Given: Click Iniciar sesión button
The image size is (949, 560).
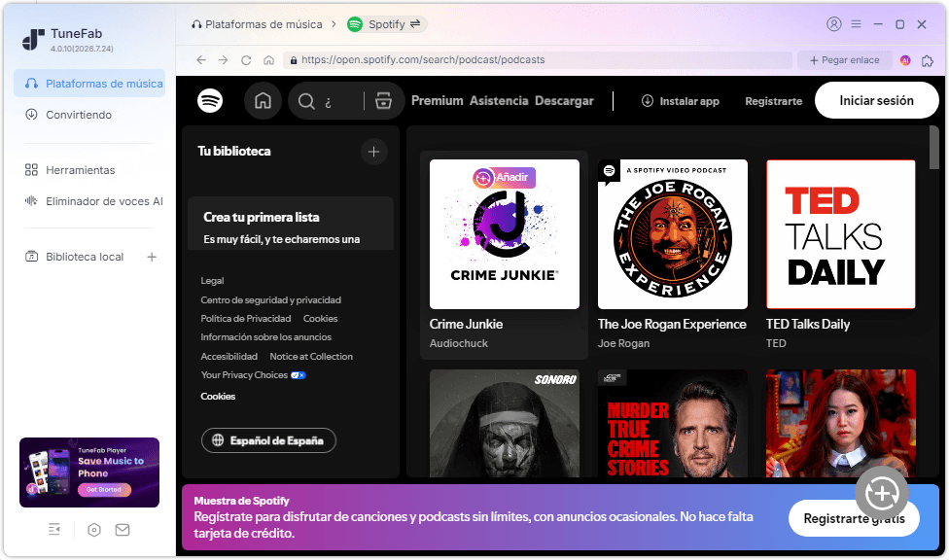Looking at the screenshot, I should tap(876, 100).
